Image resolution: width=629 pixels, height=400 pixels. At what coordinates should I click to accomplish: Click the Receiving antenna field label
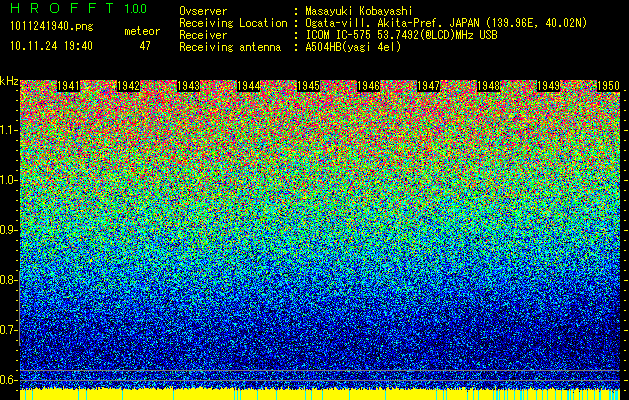(x=230, y=47)
